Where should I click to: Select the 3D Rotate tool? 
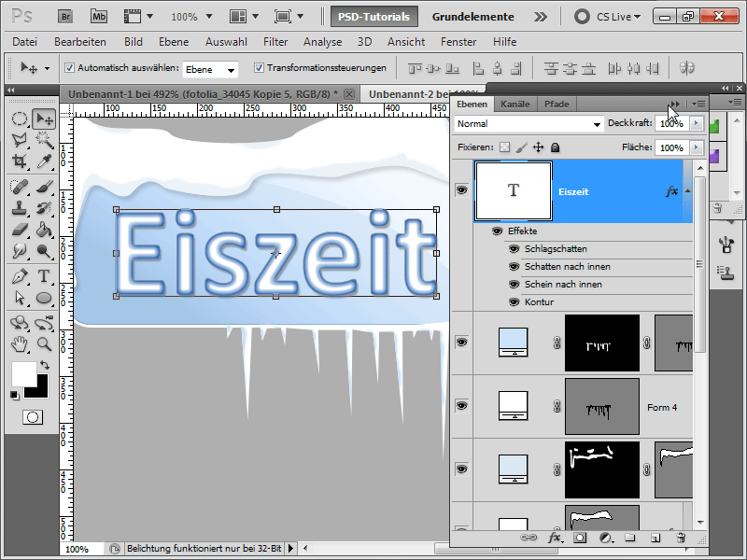click(x=19, y=323)
